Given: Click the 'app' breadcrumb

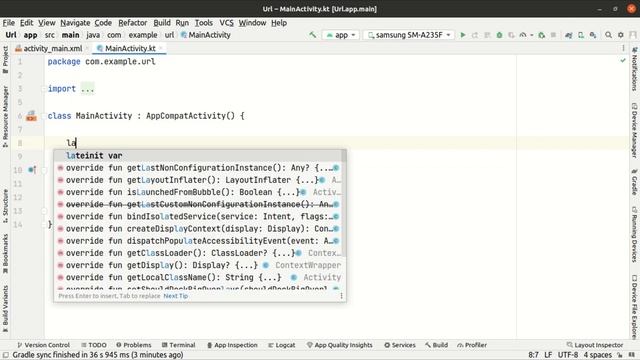Looking at the screenshot, I should [30, 35].
